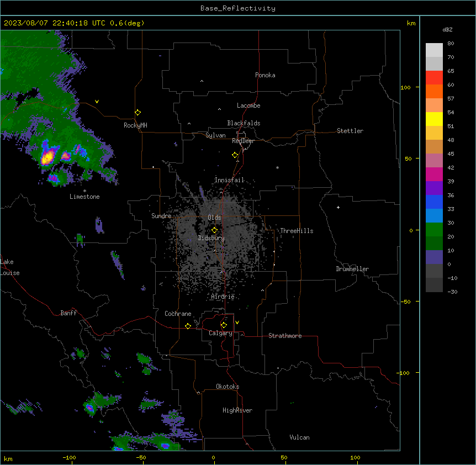The width and height of the screenshot is (476, 465).
Task: Select the Cochrane label
Action: [x=178, y=314]
